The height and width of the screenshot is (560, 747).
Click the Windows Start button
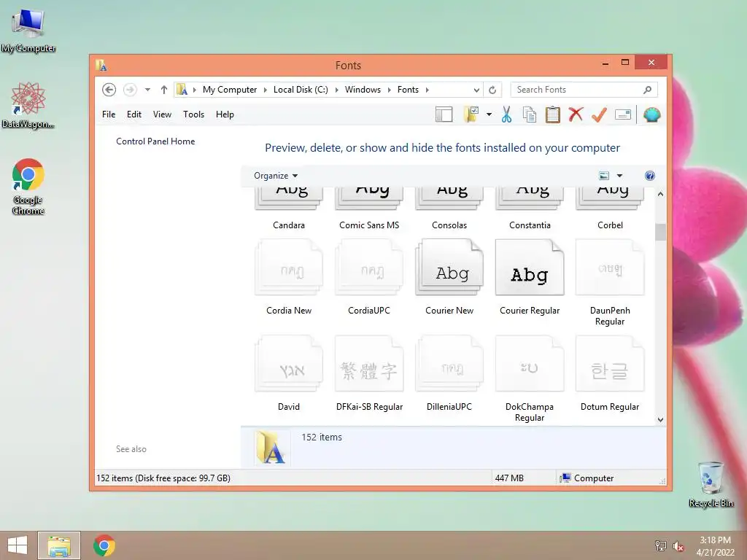click(x=18, y=545)
